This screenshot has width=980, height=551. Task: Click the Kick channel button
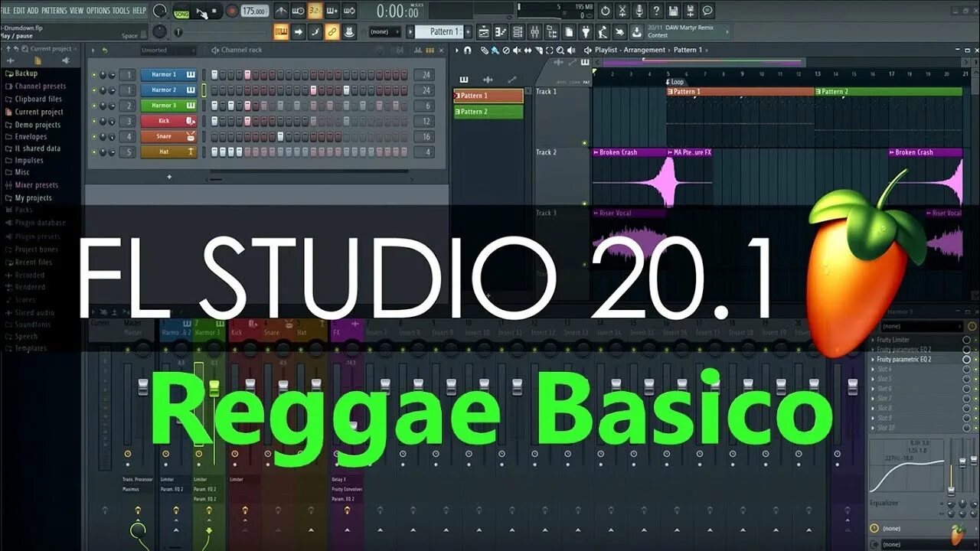point(168,121)
